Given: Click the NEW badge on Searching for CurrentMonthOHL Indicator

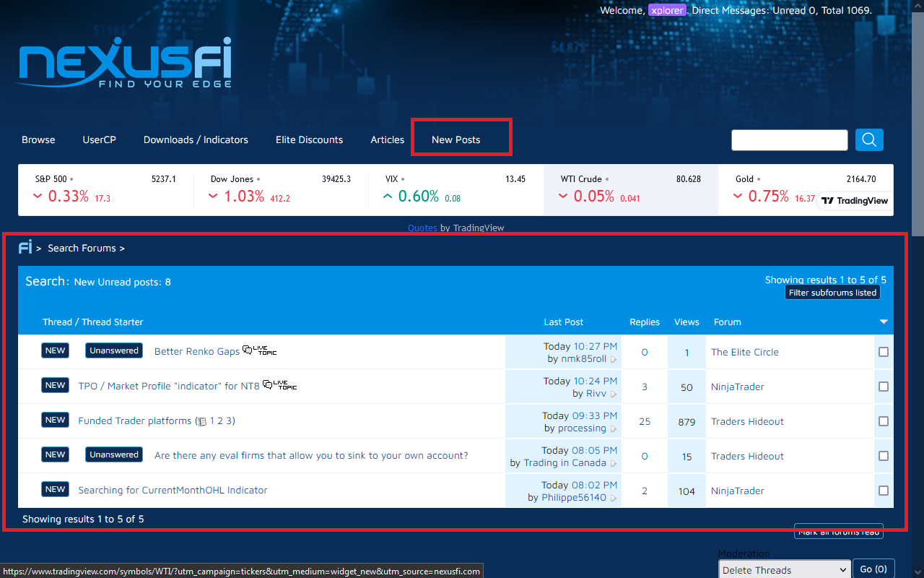Looking at the screenshot, I should click(x=56, y=489).
